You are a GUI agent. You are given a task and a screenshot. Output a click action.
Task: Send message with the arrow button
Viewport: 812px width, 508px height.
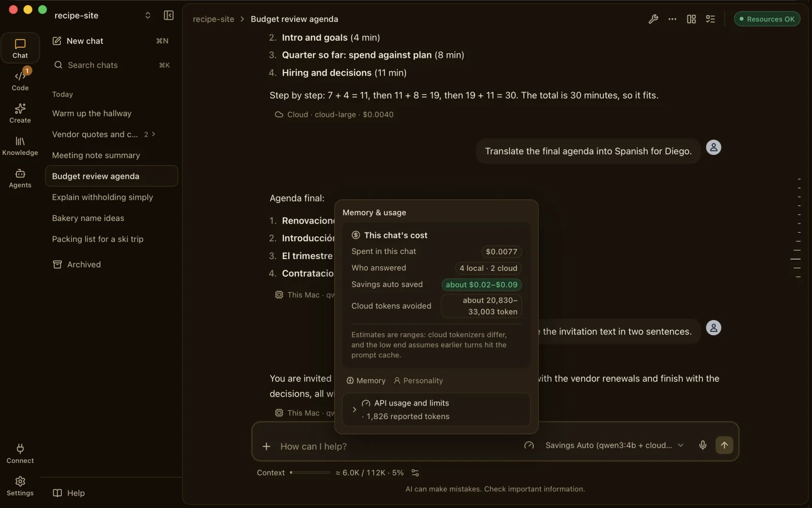724,445
